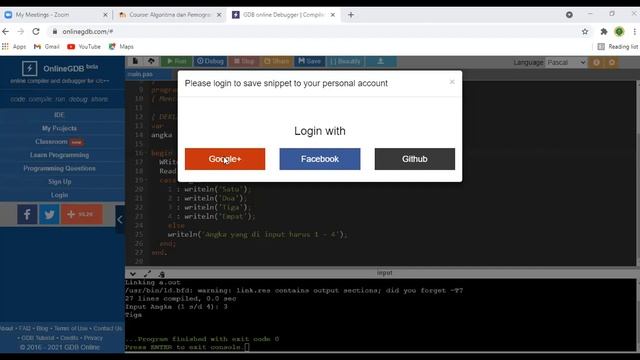Close the login dialog with the X
The height and width of the screenshot is (360, 640).
point(452,82)
